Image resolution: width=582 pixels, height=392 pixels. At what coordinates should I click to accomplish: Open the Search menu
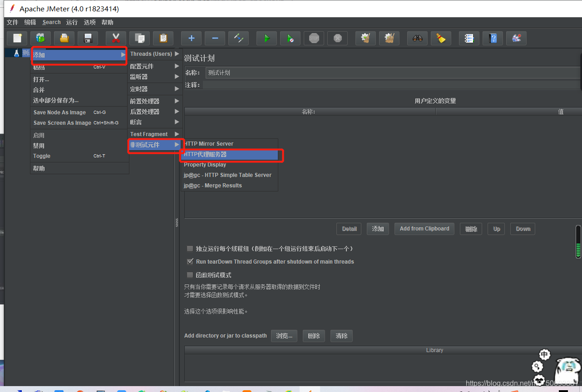pyautogui.click(x=51, y=22)
